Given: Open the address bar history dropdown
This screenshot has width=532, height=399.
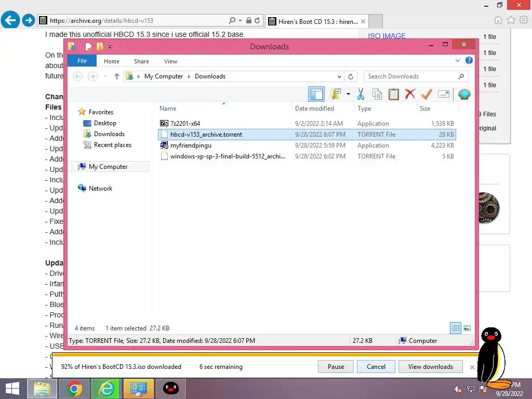Looking at the screenshot, I should [339, 77].
